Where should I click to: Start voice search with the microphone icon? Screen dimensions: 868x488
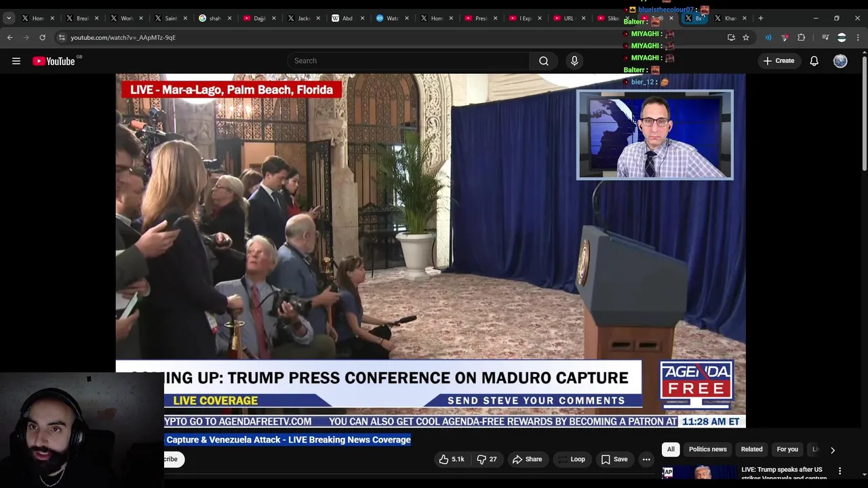(574, 61)
